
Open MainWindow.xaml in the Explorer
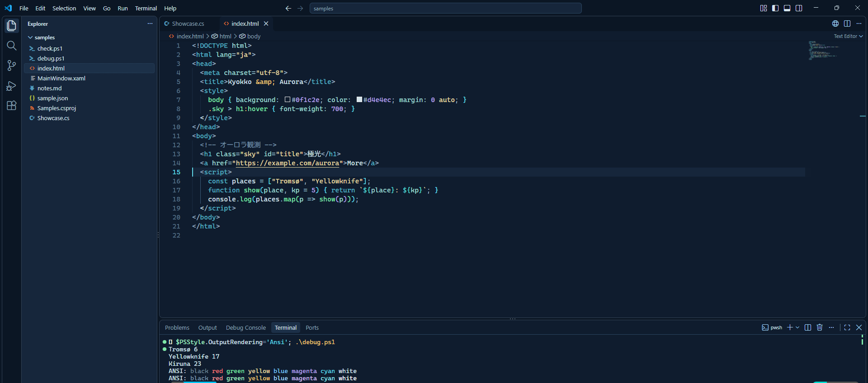(90, 78)
